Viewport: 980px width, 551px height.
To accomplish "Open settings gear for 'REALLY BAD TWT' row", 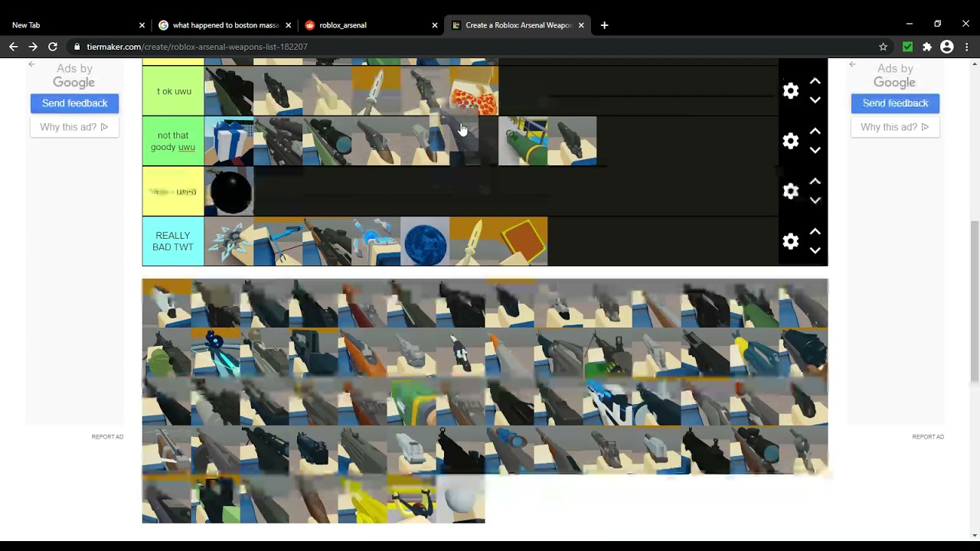I will pyautogui.click(x=791, y=241).
